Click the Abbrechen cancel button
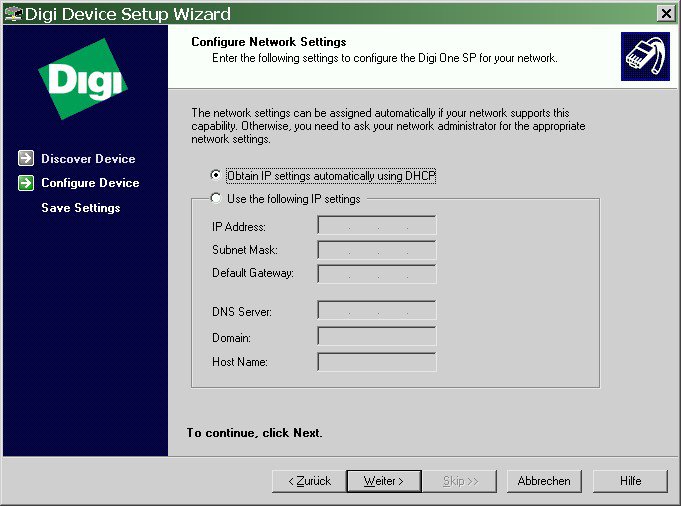Image resolution: width=681 pixels, height=506 pixels. pos(544,481)
